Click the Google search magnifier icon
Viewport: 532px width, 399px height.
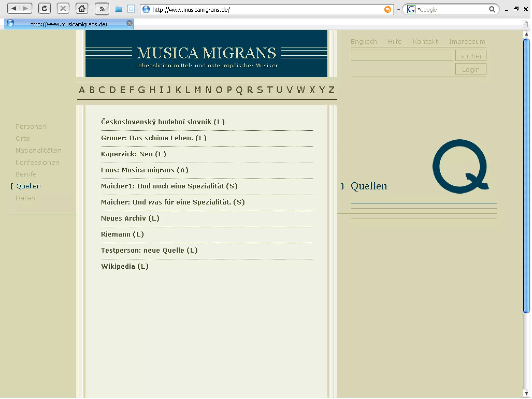[492, 10]
